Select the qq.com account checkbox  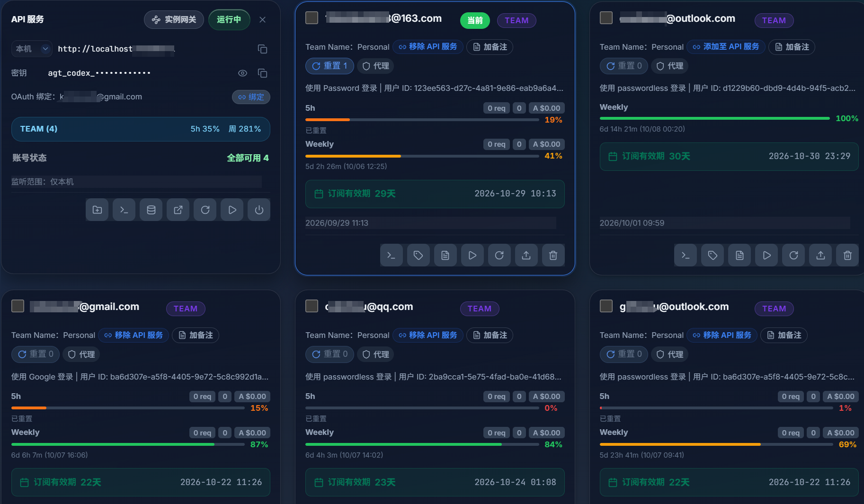[312, 306]
